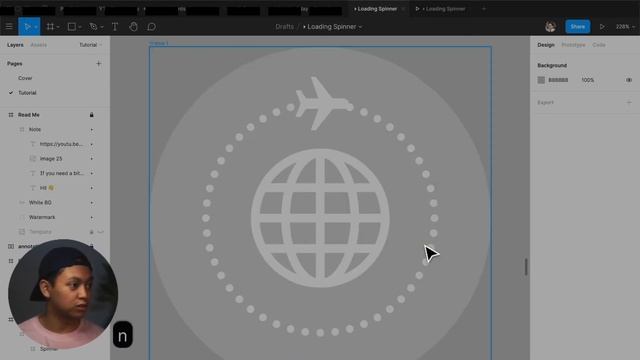Click the text icon beside 'If you need a bit'
This screenshot has width=640, height=360.
pos(33,173)
